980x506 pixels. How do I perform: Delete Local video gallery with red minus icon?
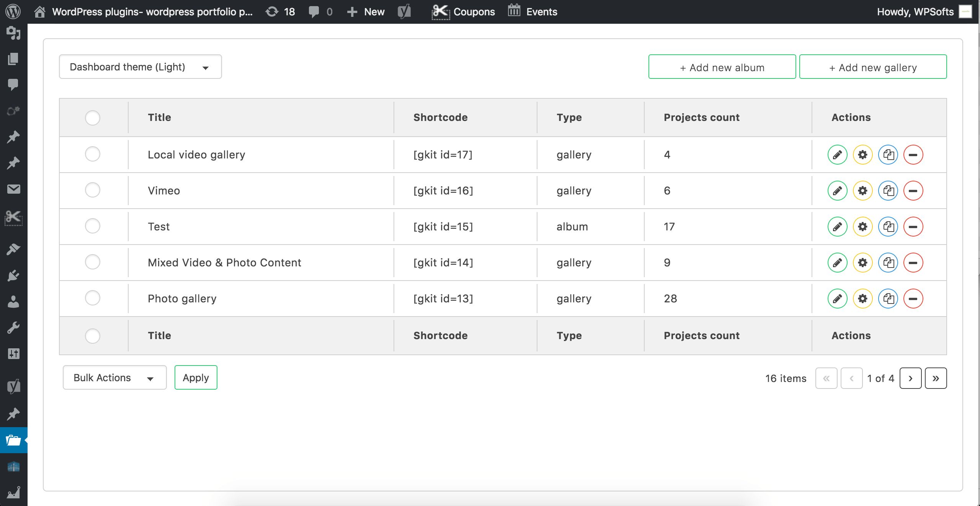tap(913, 155)
